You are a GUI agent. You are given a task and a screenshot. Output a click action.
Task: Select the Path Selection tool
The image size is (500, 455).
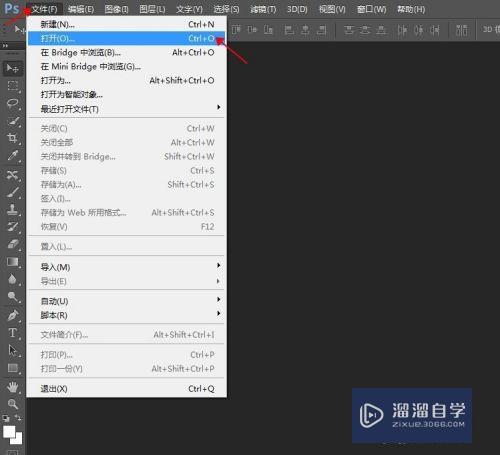pyautogui.click(x=13, y=350)
